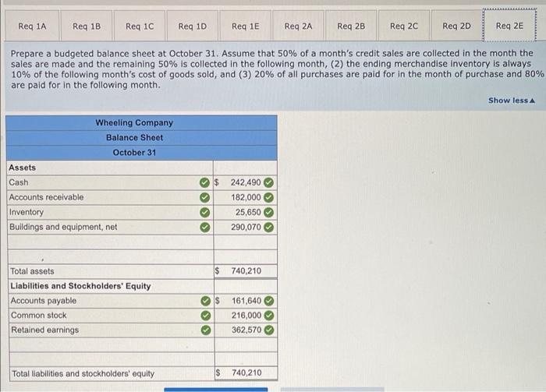Click the 216,000 amount field
Image resolution: width=546 pixels, height=392 pixels.
pos(246,316)
